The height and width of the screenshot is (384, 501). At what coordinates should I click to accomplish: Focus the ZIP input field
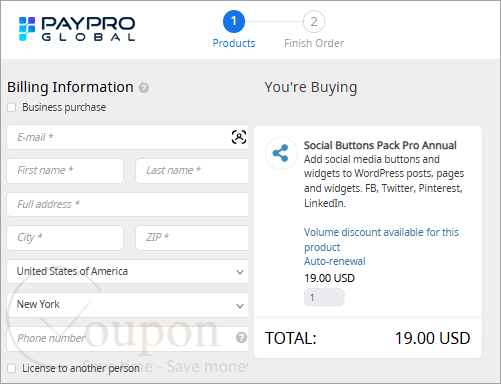tap(192, 238)
